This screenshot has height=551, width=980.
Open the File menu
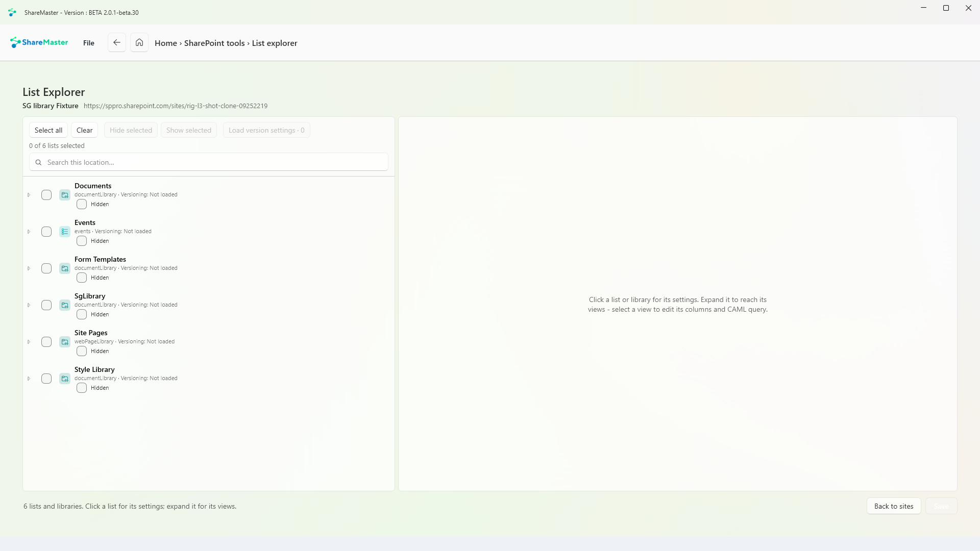(x=89, y=43)
